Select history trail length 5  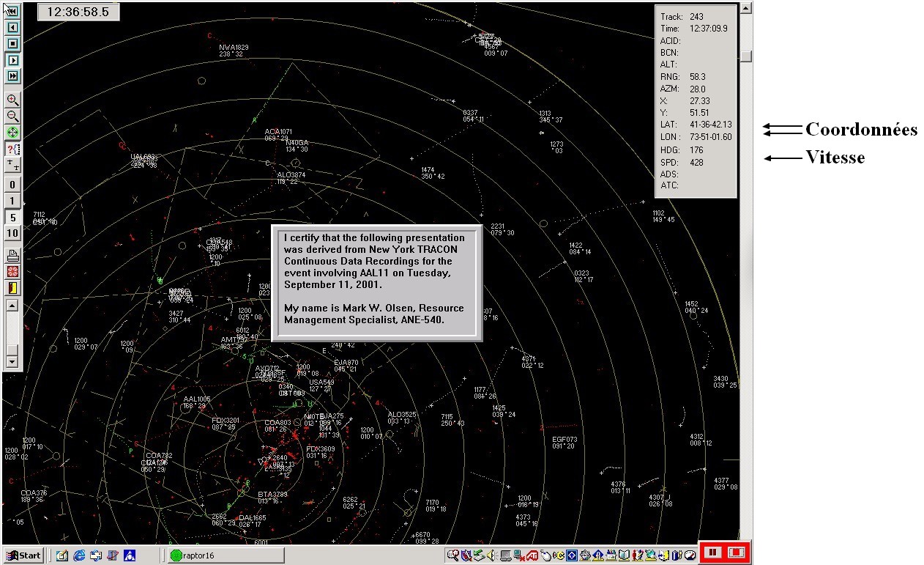click(12, 217)
